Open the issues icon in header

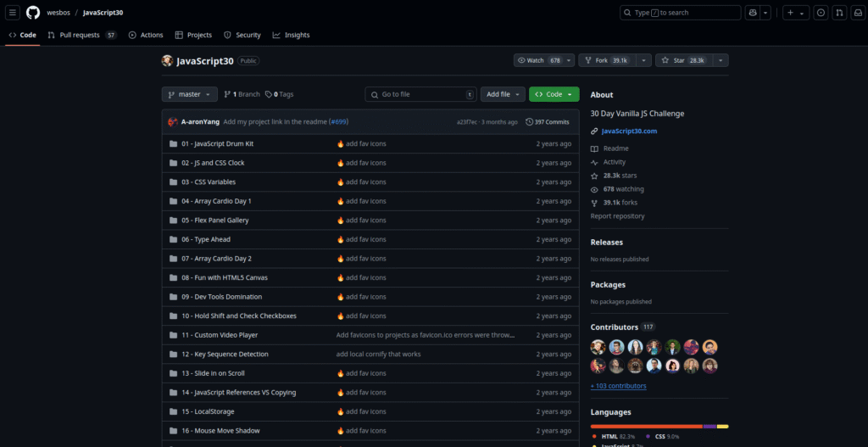(821, 13)
